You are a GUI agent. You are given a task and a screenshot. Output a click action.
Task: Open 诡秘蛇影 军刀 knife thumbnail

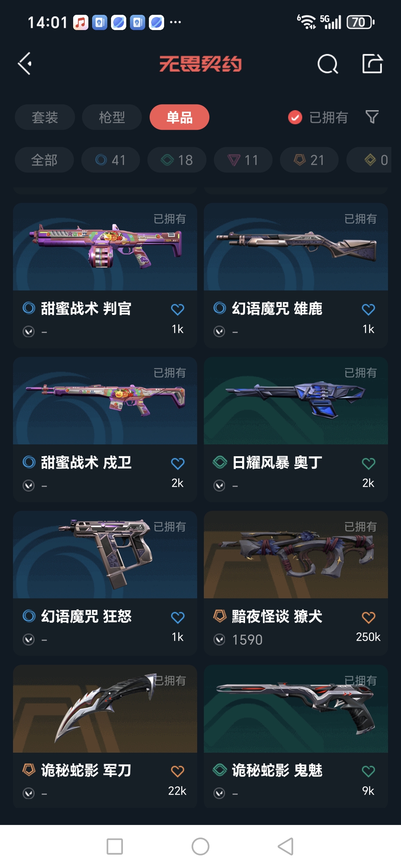[x=105, y=708]
